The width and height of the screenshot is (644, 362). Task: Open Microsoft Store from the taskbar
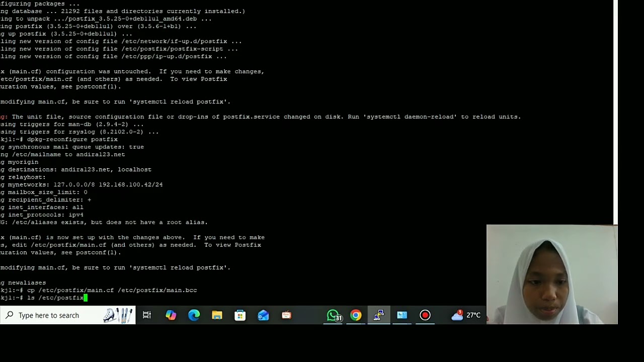tap(240, 315)
